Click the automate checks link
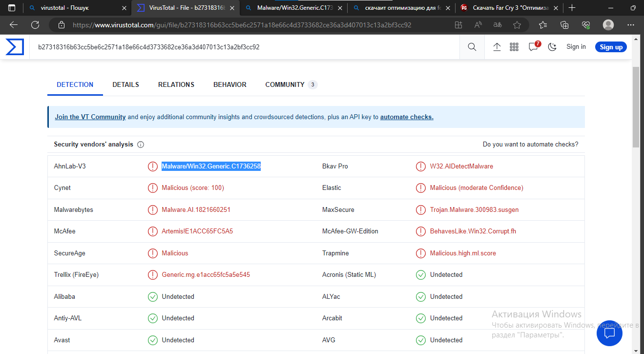The image size is (644, 354). 406,117
